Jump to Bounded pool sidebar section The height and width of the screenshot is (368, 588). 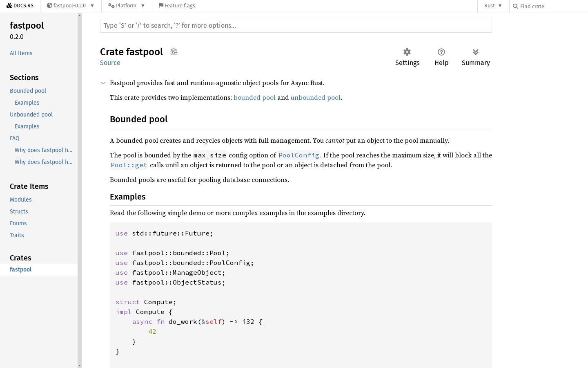28,91
